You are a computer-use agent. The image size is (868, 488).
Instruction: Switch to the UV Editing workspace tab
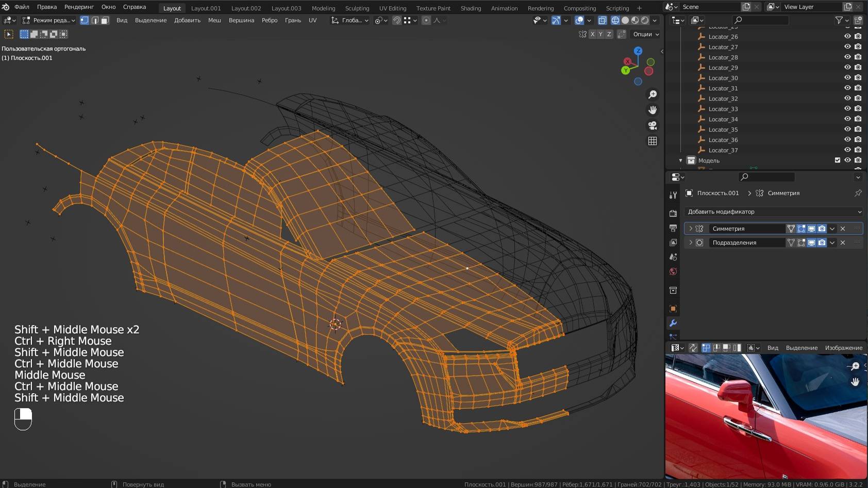pos(393,8)
